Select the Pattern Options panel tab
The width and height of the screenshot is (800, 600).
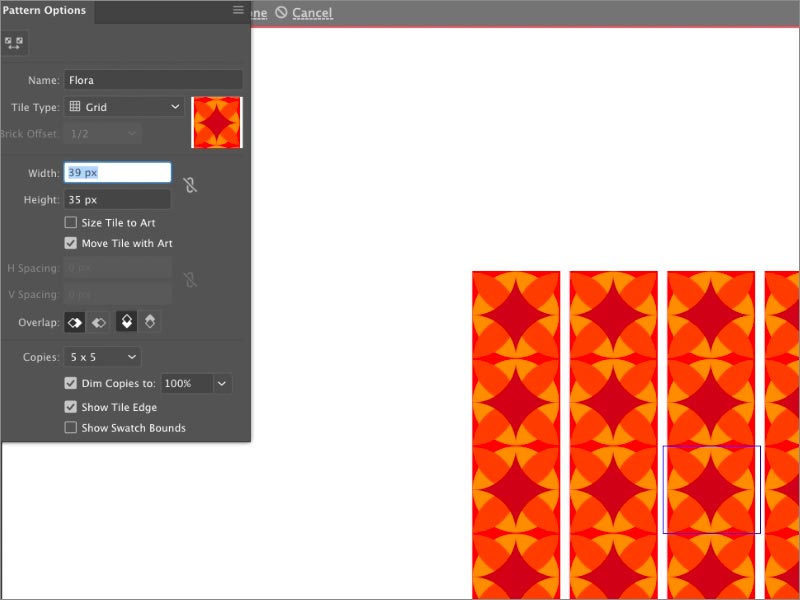44,11
